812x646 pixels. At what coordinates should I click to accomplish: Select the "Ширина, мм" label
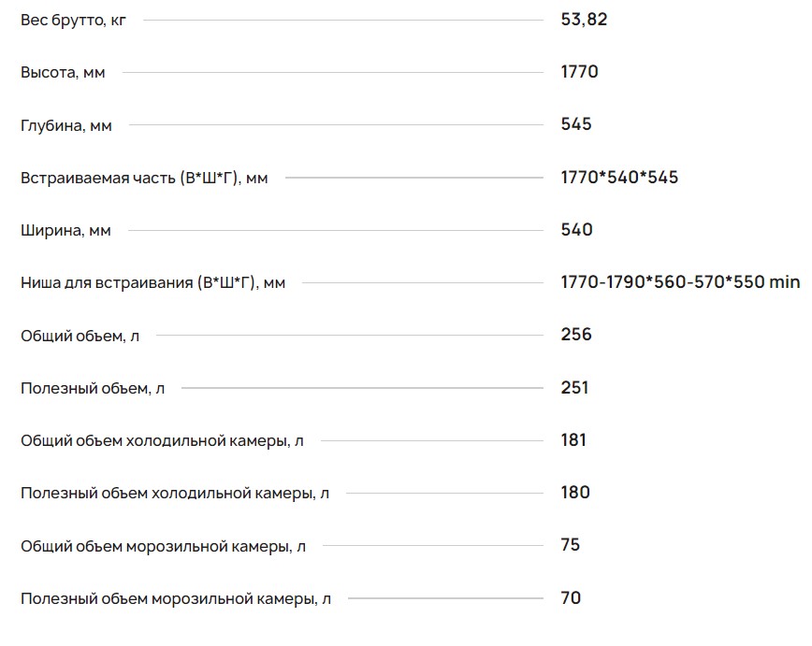click(x=65, y=230)
